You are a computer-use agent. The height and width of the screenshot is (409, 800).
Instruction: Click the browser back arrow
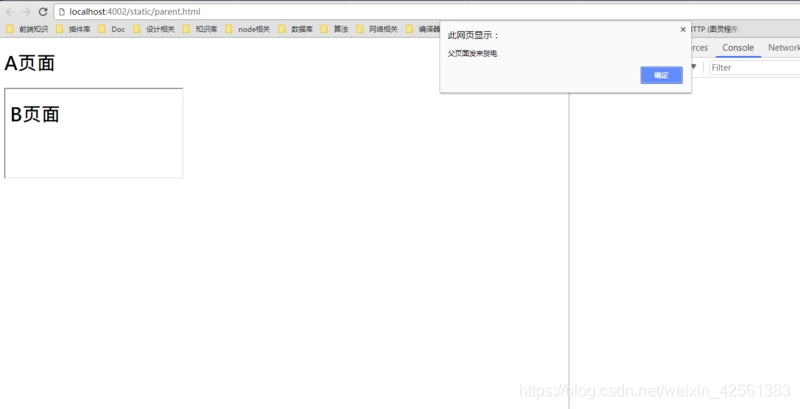click(10, 12)
